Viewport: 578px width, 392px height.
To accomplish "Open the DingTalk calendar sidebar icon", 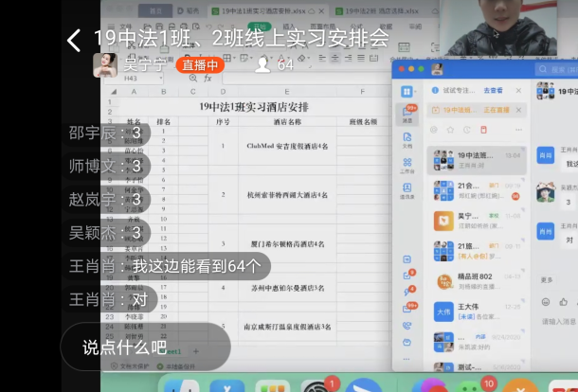I will click(406, 259).
